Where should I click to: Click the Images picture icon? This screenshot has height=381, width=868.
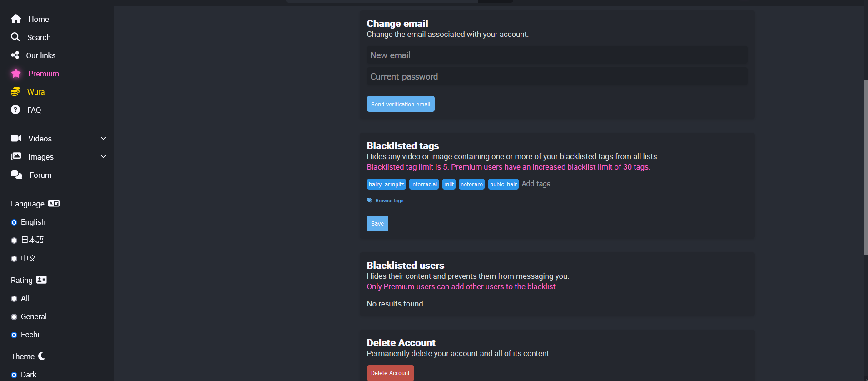(16, 156)
